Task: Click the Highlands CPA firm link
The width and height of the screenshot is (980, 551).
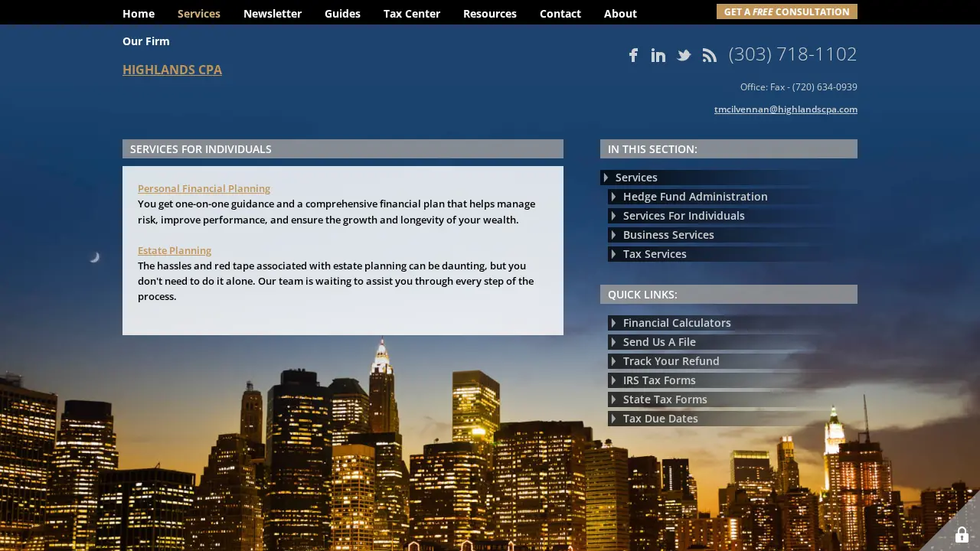Action: coord(172,70)
